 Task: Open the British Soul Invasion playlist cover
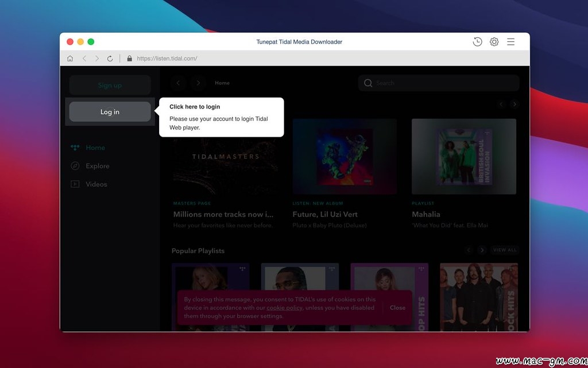click(x=464, y=157)
